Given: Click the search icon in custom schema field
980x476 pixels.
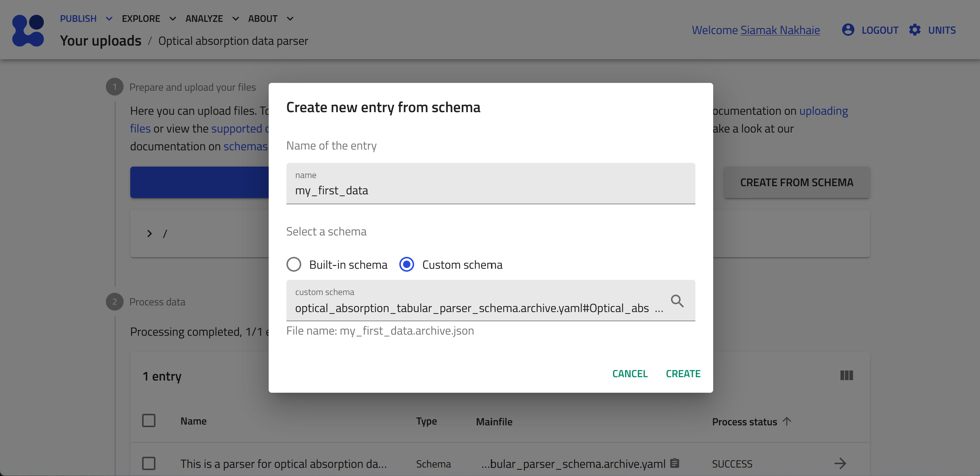Looking at the screenshot, I should point(677,301).
